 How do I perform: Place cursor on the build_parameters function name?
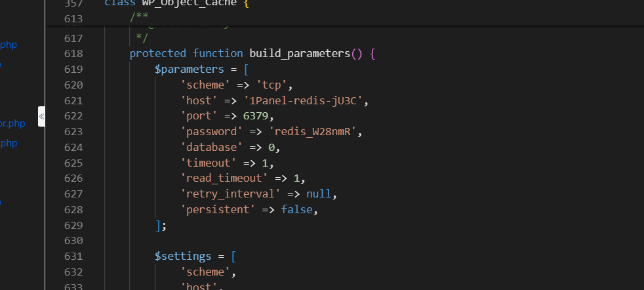pos(300,54)
